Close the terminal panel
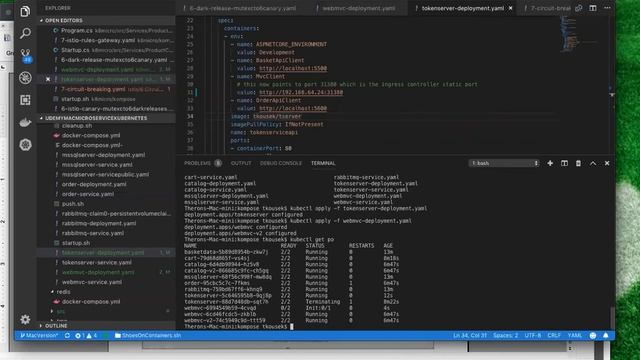Screen dimensions: 640x360 pyautogui.click(x=607, y=163)
